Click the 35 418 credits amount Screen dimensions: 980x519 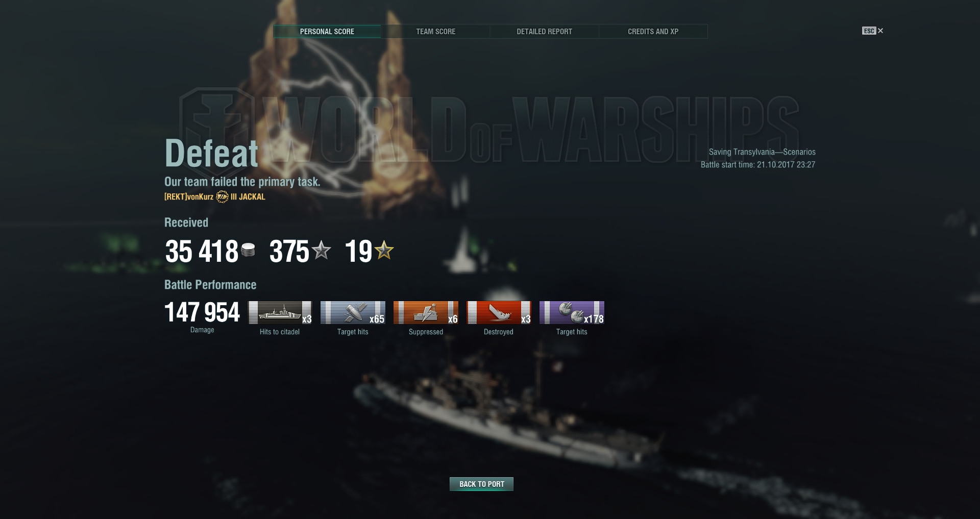click(202, 251)
